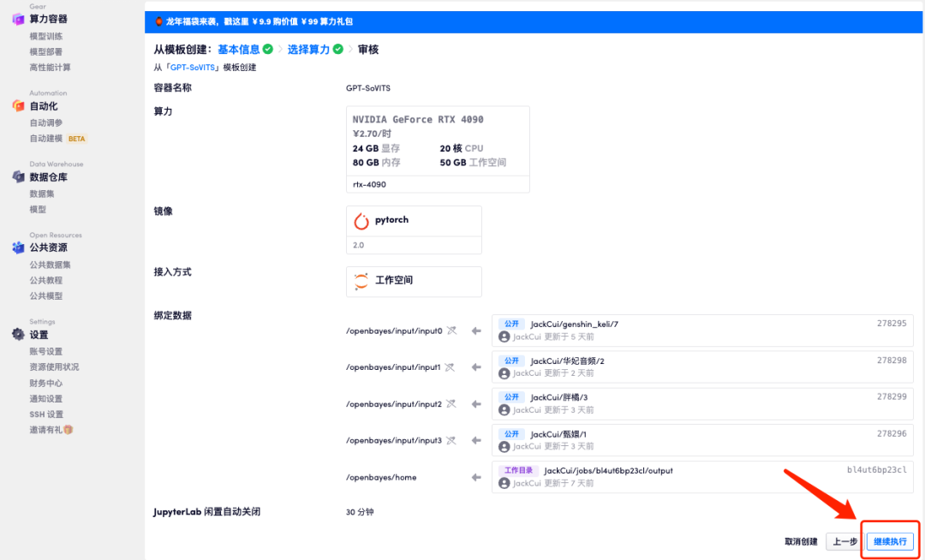Click the lantern icon in the blue banner
The image size is (925, 560).
pos(158,21)
